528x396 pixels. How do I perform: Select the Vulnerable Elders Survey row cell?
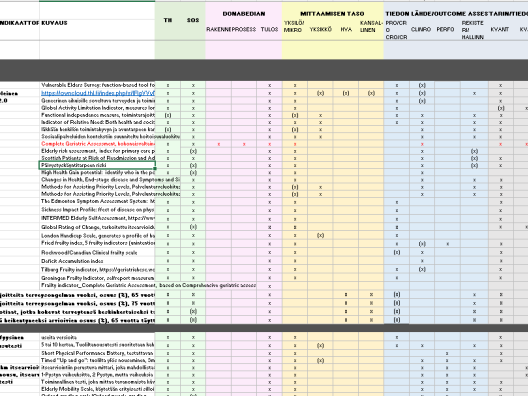[x=97, y=85]
